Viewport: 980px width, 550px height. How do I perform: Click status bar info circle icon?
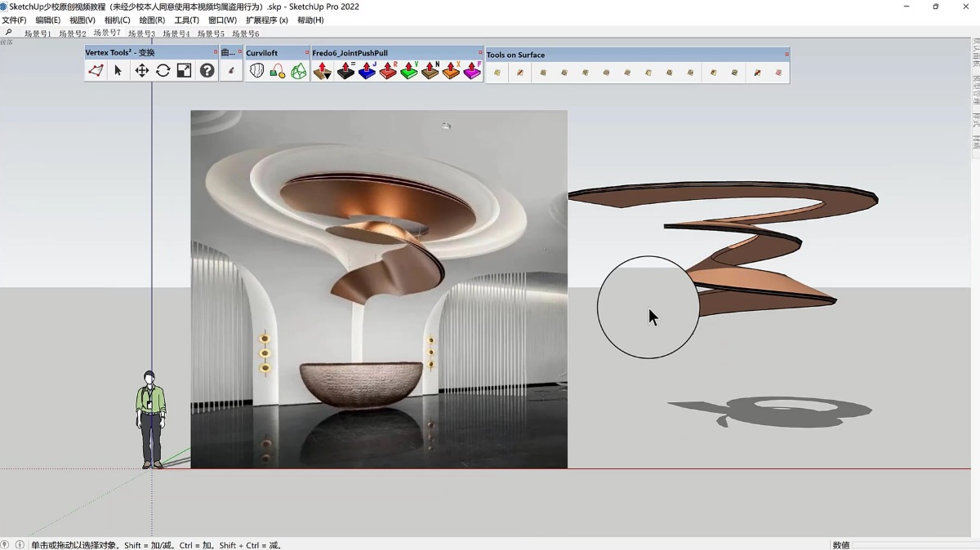[20, 544]
